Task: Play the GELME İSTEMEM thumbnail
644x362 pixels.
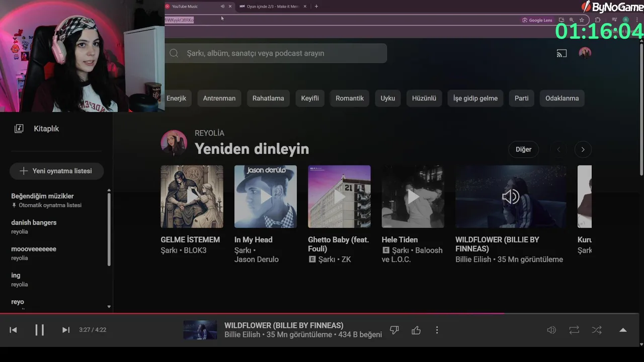Action: click(192, 197)
